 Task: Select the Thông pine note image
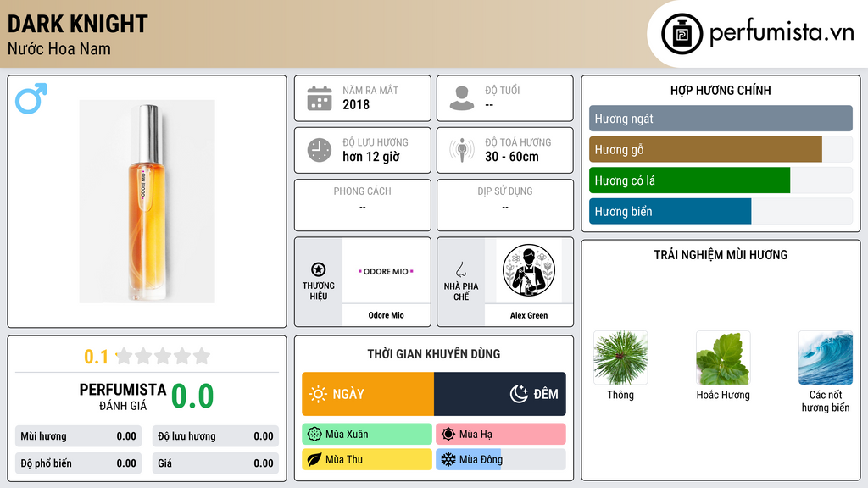tap(620, 358)
